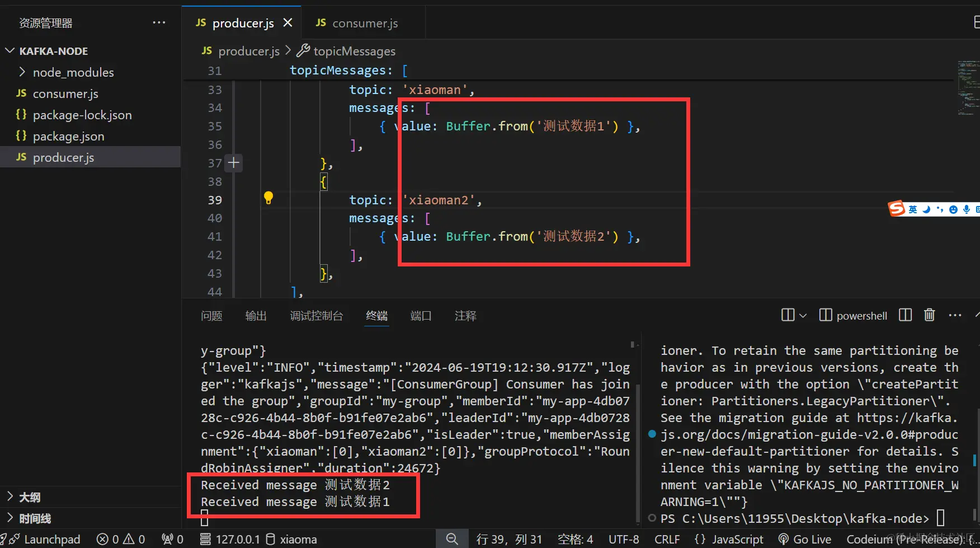
Task: Change file encoding UTF-8
Action: 624,539
